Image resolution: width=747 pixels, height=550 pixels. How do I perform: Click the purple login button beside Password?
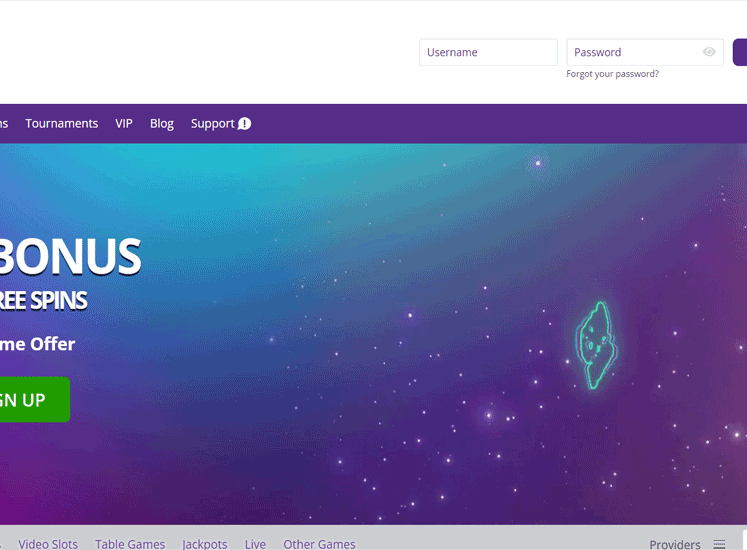point(740,52)
